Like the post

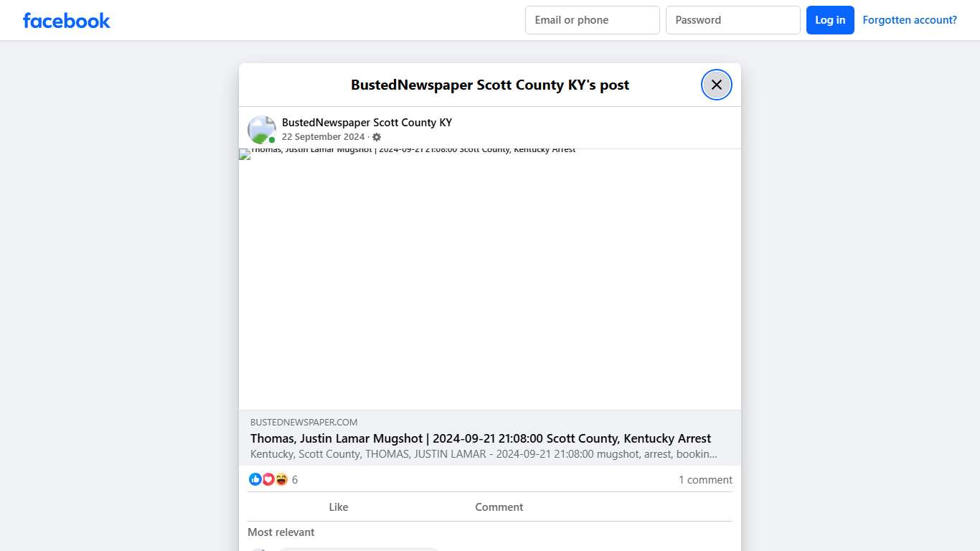click(x=338, y=507)
